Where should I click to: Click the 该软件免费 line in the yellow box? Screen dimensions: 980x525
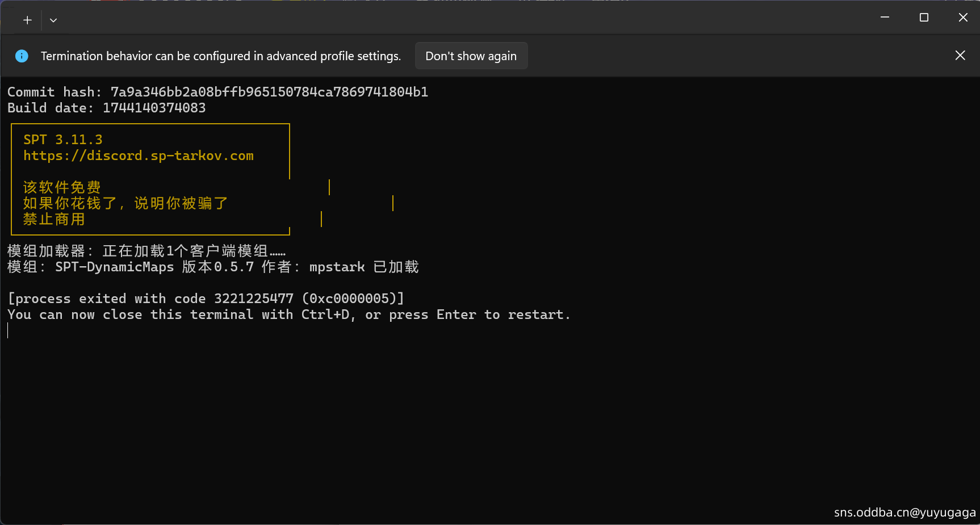(x=62, y=187)
